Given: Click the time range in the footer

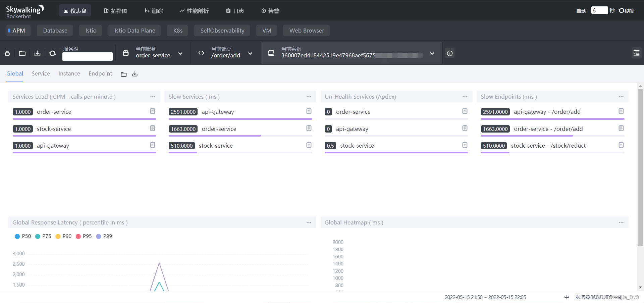Looking at the screenshot, I should click(485, 297).
